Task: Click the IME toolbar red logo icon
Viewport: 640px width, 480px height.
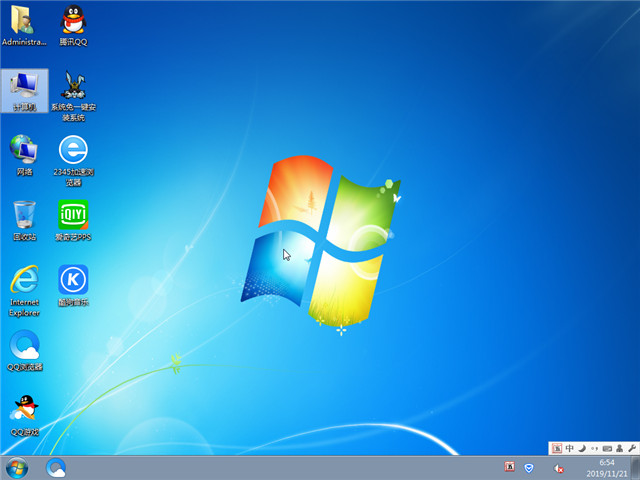Action: (x=557, y=449)
